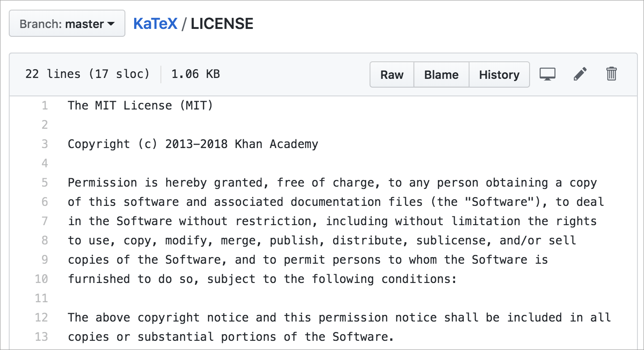Select line number 12
644x350 pixels.
[42, 318]
